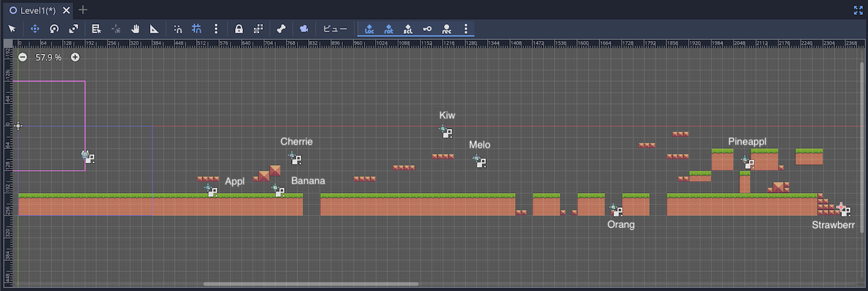
Task: Toggle Scl scale key mask
Action: click(408, 29)
